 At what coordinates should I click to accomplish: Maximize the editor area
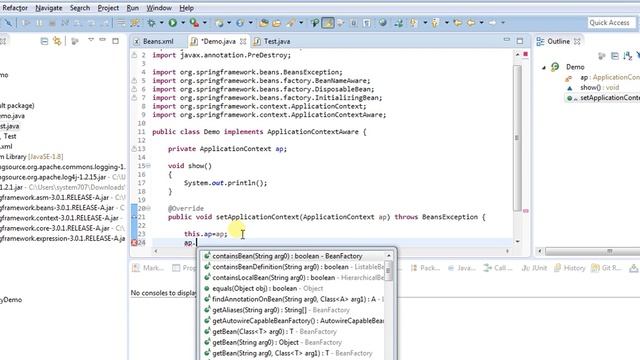520,41
